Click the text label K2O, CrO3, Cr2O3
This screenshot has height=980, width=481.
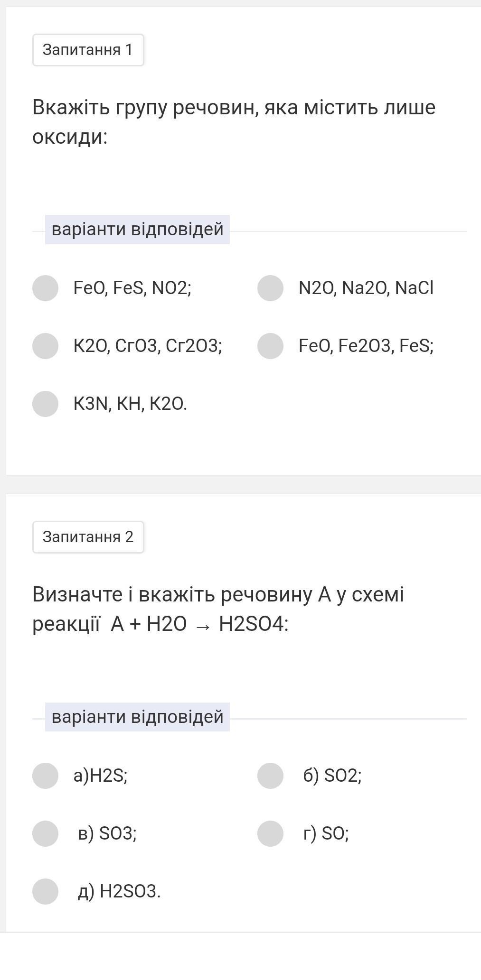(x=148, y=346)
